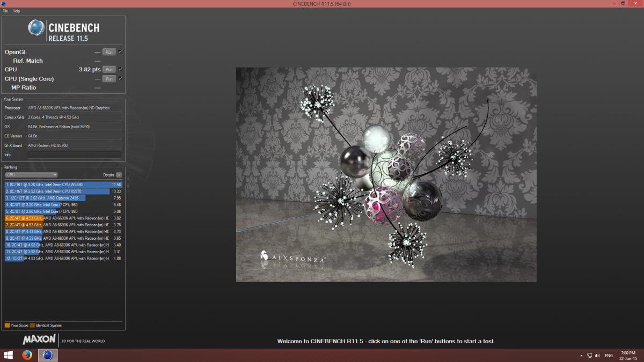The height and width of the screenshot is (362, 644).
Task: Open the File menu
Action: 5,11
